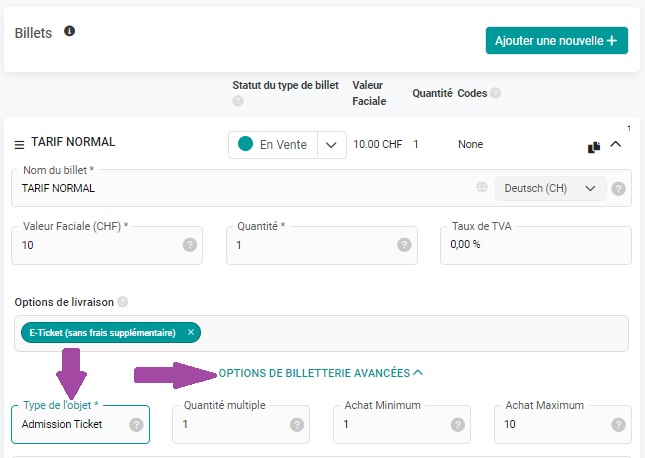Click the Taux de TVA field
Screen dimensions: 645x458
pyautogui.click(x=536, y=245)
